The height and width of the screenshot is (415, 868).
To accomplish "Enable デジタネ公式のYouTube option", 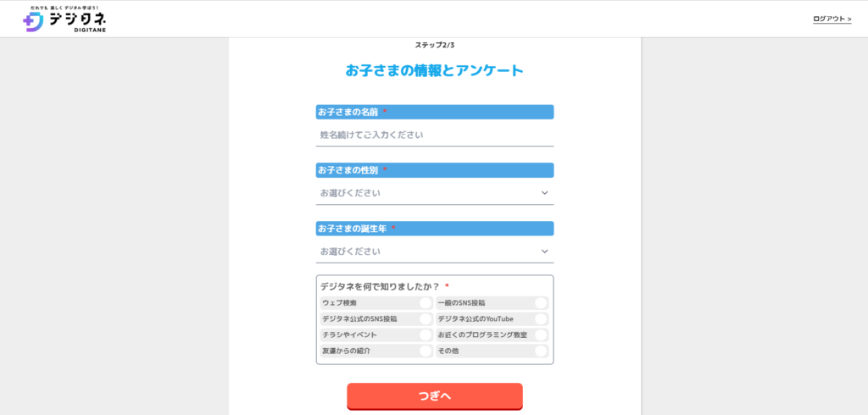I will [492, 319].
